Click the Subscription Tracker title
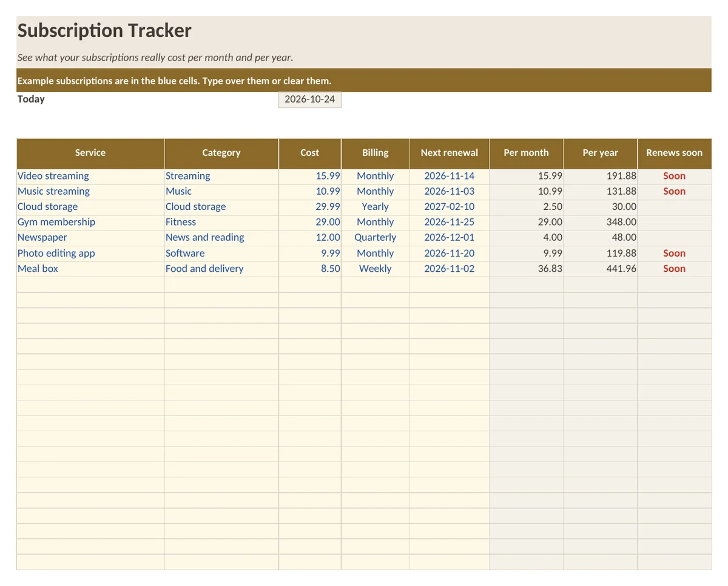728x586 pixels. (104, 30)
